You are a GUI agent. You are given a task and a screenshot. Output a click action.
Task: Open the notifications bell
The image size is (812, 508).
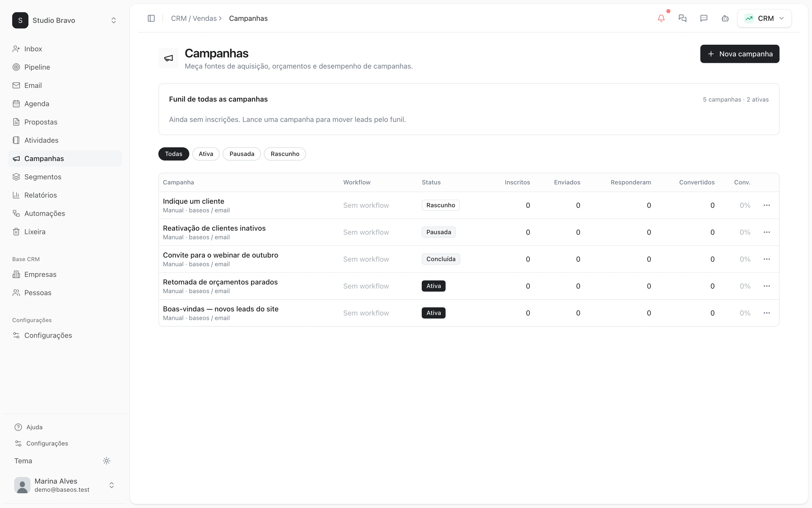(661, 19)
